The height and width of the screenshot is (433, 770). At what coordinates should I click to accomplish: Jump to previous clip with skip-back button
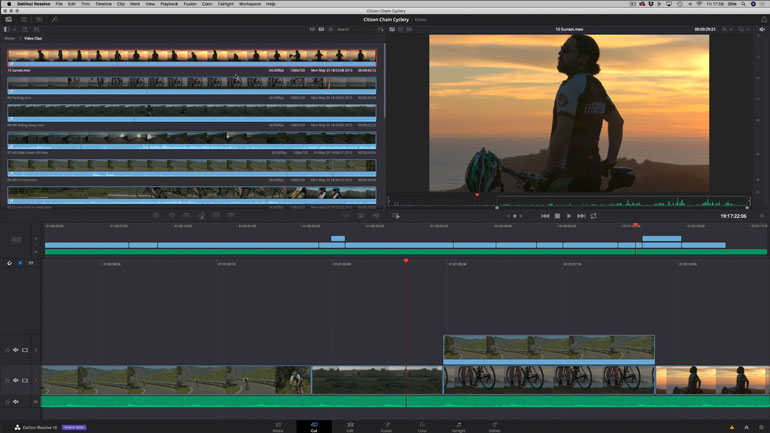tap(545, 216)
